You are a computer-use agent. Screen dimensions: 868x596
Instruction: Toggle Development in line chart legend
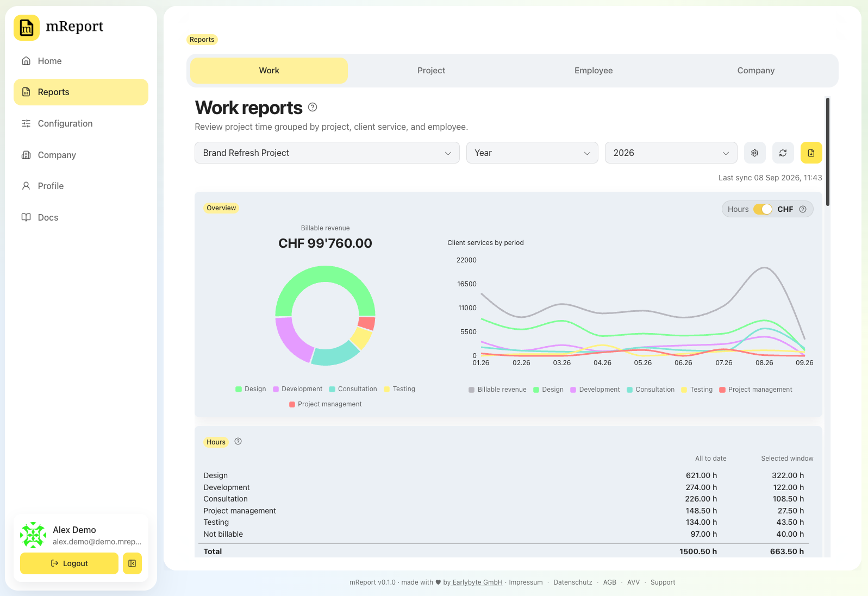(595, 390)
